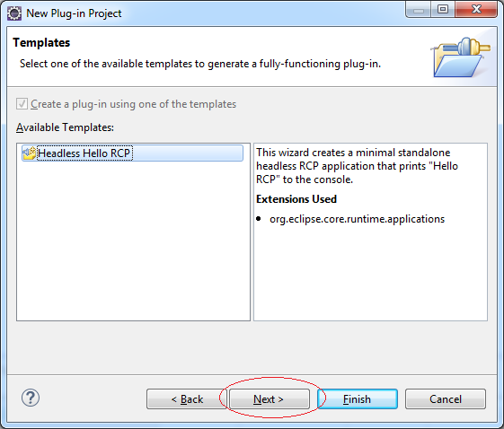
Task: Click Finish to create the plug-in
Action: 358,399
